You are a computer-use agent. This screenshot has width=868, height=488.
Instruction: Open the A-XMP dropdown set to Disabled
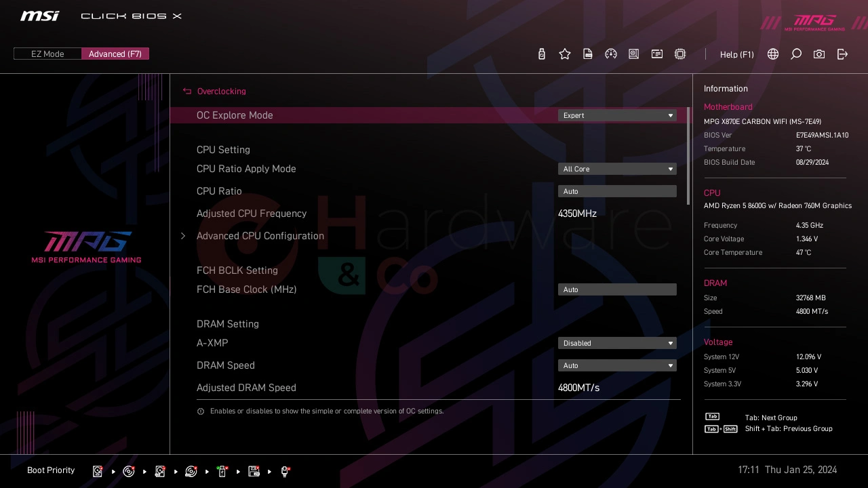pyautogui.click(x=617, y=343)
